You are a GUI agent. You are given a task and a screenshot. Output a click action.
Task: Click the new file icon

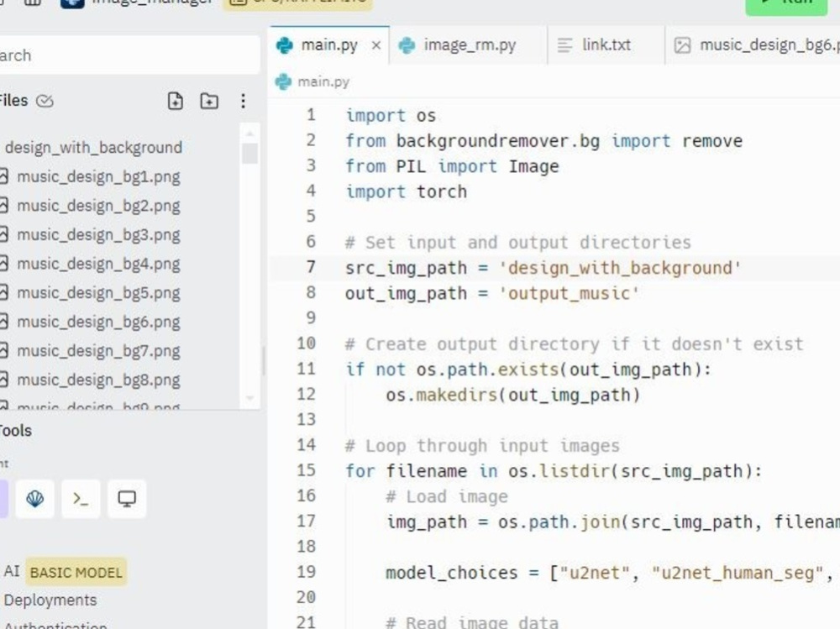coord(176,101)
